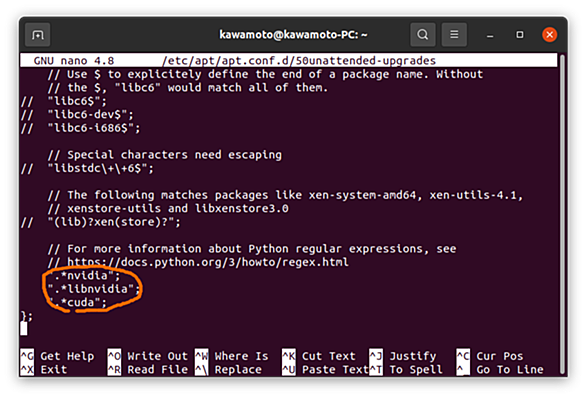Click the Special characters need escaping comment
This screenshot has width=586, height=398.
(165, 155)
